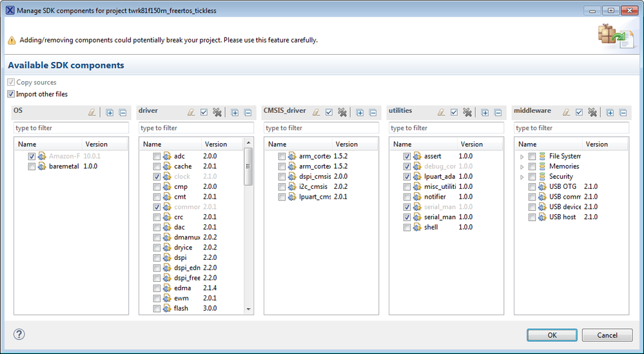Select the edma driver row
This screenshot has width=644, height=354.
[182, 288]
